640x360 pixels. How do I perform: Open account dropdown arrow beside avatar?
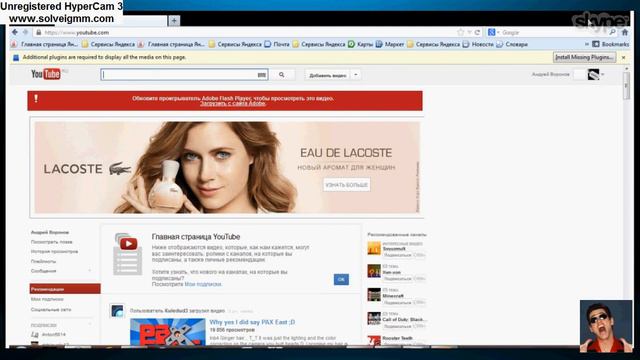(602, 74)
